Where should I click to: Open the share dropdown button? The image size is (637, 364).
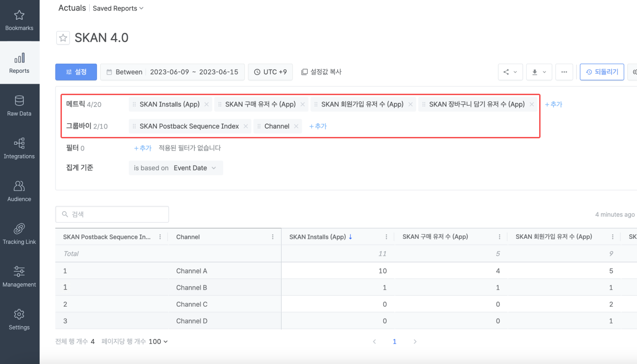[x=510, y=72]
